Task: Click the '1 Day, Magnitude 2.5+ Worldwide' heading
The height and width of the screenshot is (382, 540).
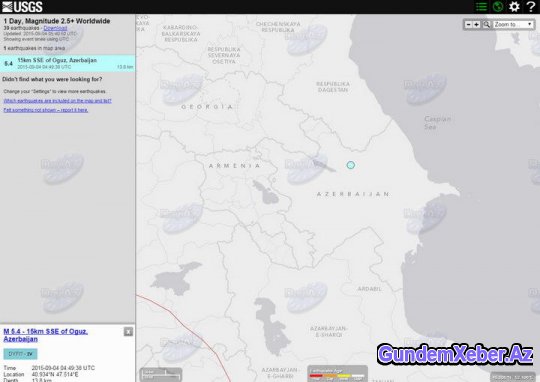Action: pyautogui.click(x=57, y=21)
